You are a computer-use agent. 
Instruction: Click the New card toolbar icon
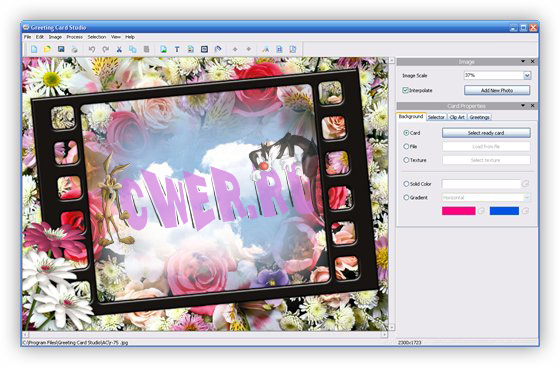[x=34, y=49]
